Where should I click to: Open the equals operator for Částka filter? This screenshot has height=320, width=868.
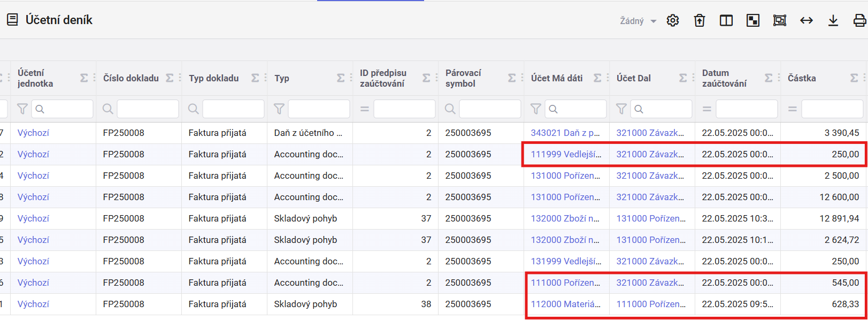[792, 109]
